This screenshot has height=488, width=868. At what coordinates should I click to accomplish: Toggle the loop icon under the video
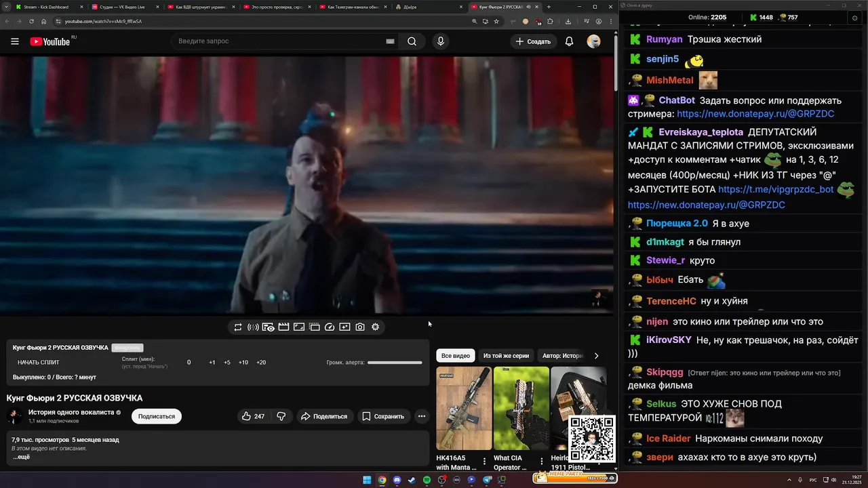238,327
